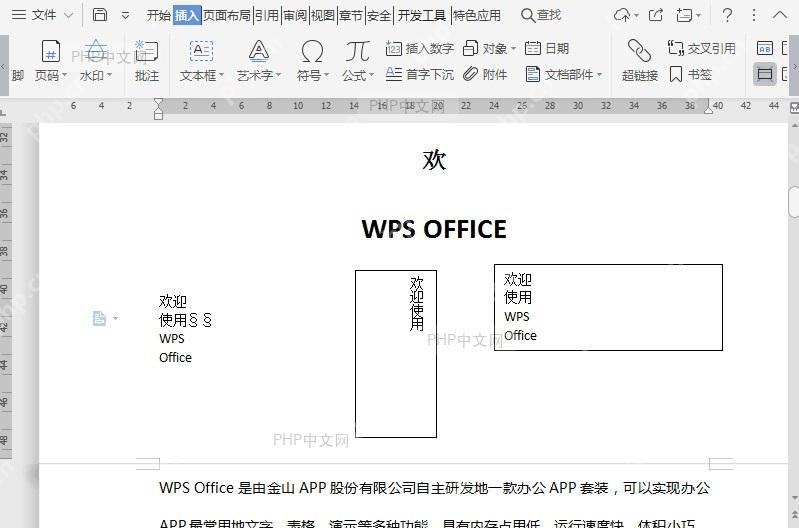Click the first-line indent marker on ruler
The width and height of the screenshot is (799, 528).
158,102
